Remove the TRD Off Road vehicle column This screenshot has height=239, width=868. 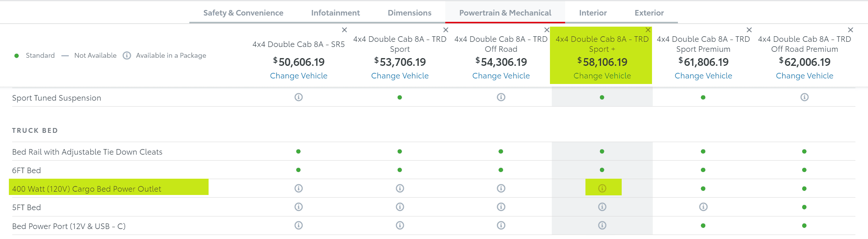[547, 30]
